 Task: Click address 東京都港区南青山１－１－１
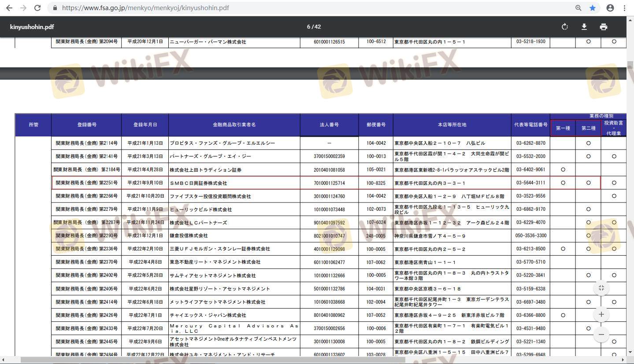[426, 262]
